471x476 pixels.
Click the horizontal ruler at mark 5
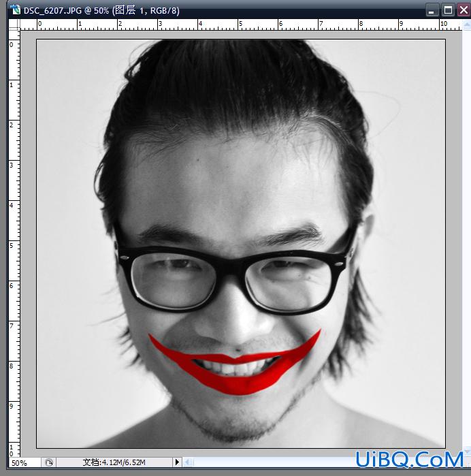point(241,25)
